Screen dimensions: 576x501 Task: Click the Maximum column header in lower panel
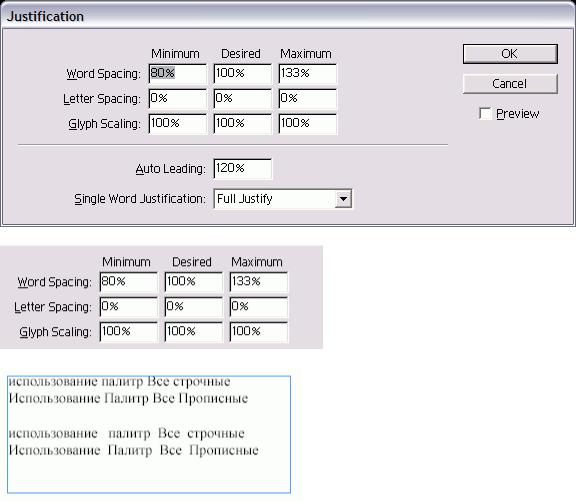(x=257, y=262)
